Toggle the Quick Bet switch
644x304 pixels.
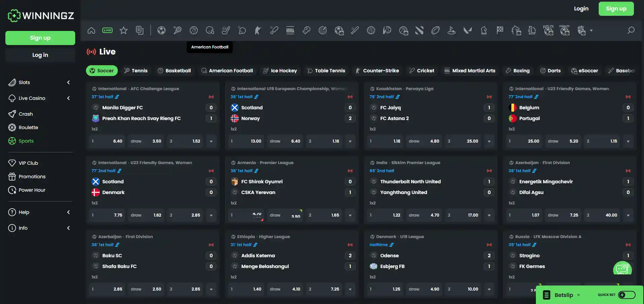[627, 295]
